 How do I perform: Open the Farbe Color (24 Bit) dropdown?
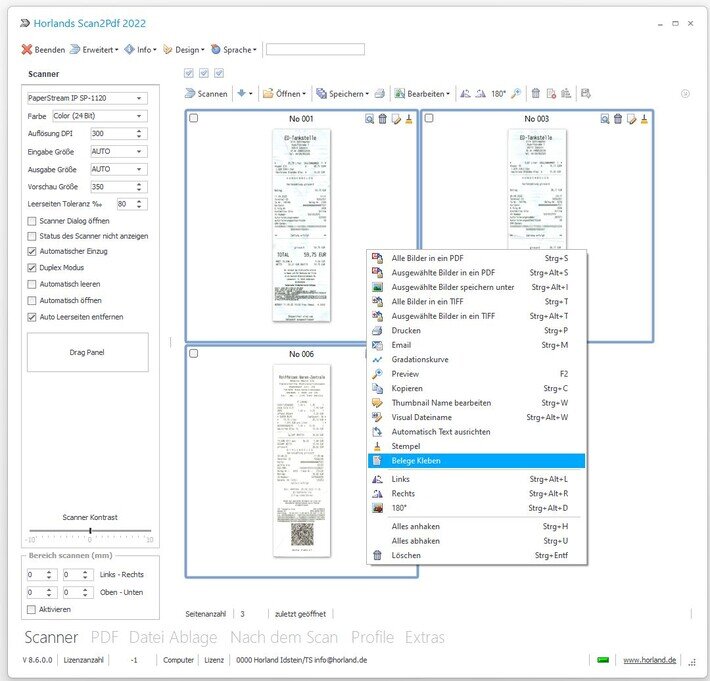click(x=100, y=116)
